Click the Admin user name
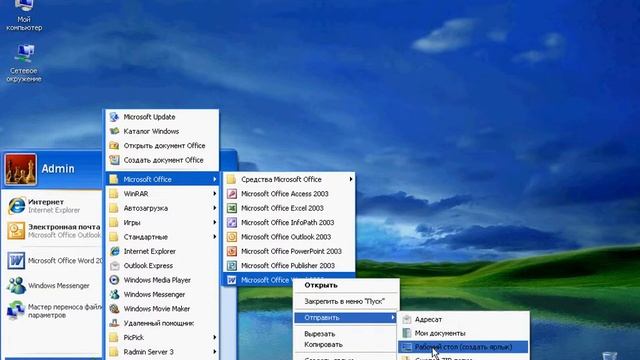This screenshot has height=360, width=640. pos(58,169)
